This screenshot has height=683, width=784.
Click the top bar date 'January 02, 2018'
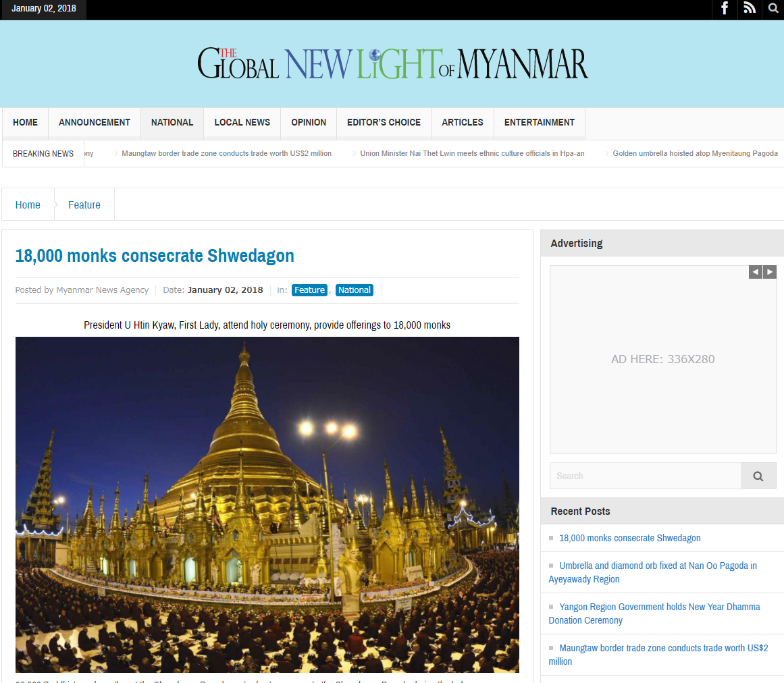[x=43, y=9]
